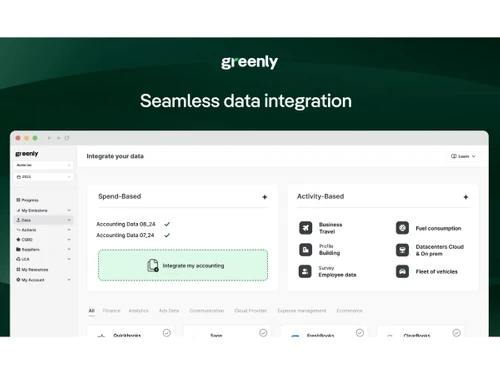
Task: Click the CSRD star icon
Action: tap(18, 239)
